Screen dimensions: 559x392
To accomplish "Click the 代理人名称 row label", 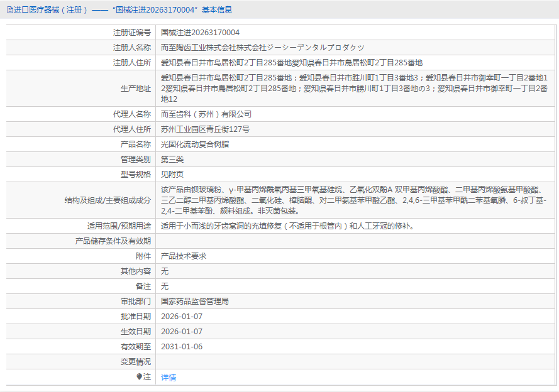I will coord(132,114).
